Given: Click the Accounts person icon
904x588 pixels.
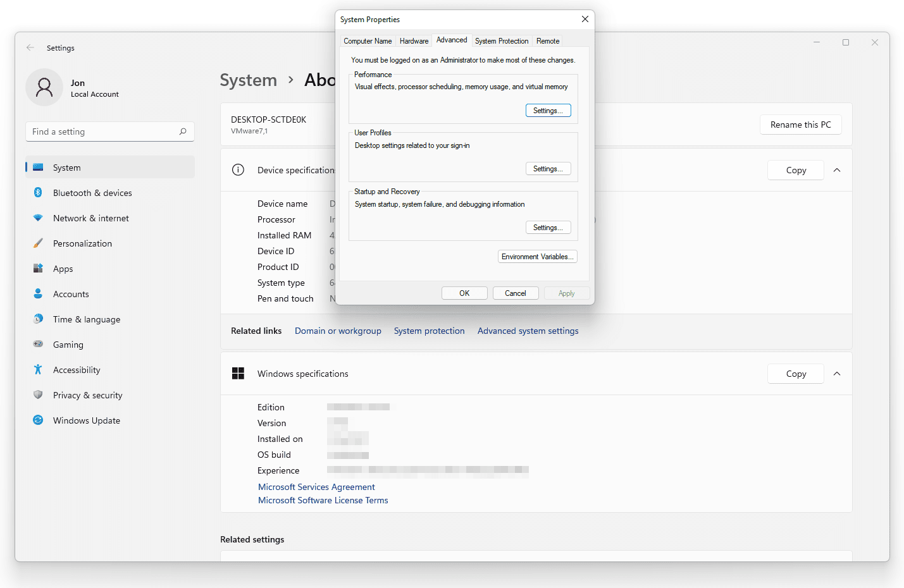Looking at the screenshot, I should [x=38, y=293].
